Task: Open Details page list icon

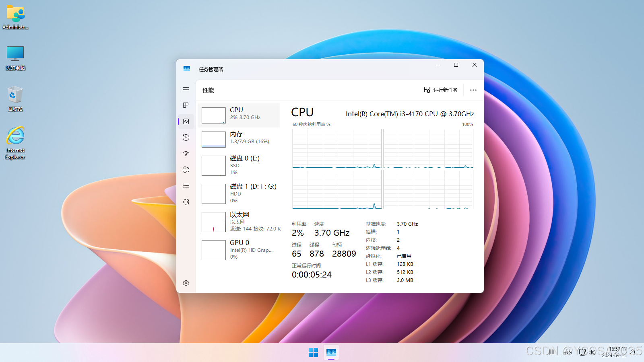Action: coord(186,186)
